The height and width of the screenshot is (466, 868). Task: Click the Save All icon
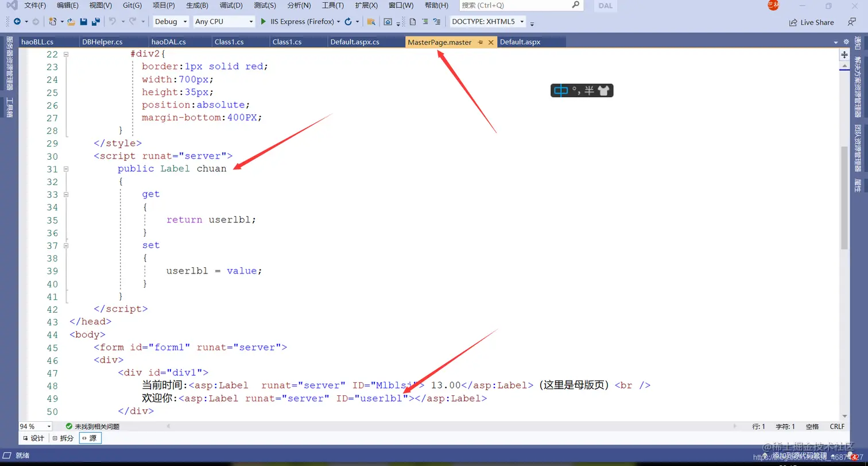96,22
